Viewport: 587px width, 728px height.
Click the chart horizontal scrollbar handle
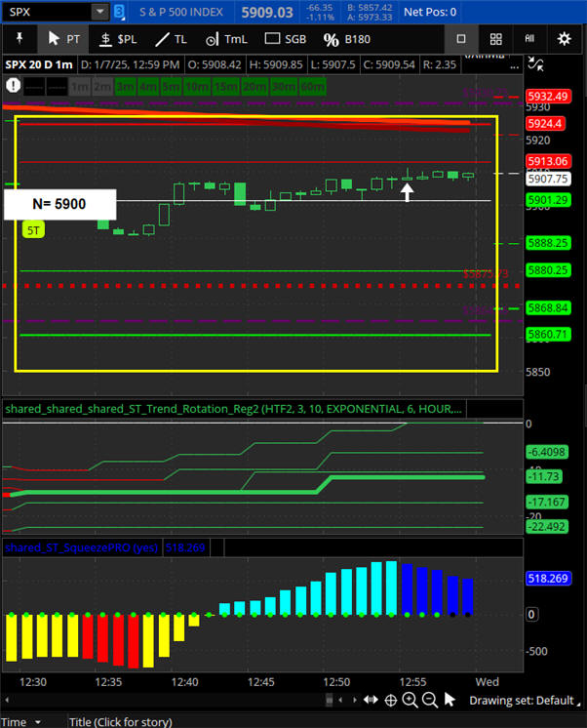tap(329, 700)
